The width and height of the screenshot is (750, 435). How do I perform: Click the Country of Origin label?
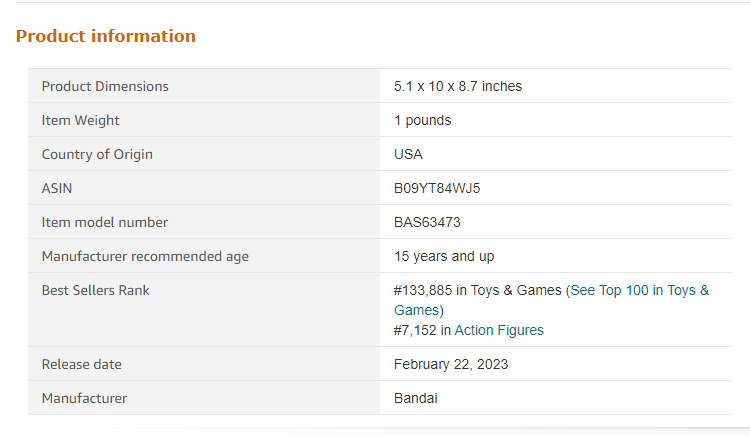coord(97,154)
